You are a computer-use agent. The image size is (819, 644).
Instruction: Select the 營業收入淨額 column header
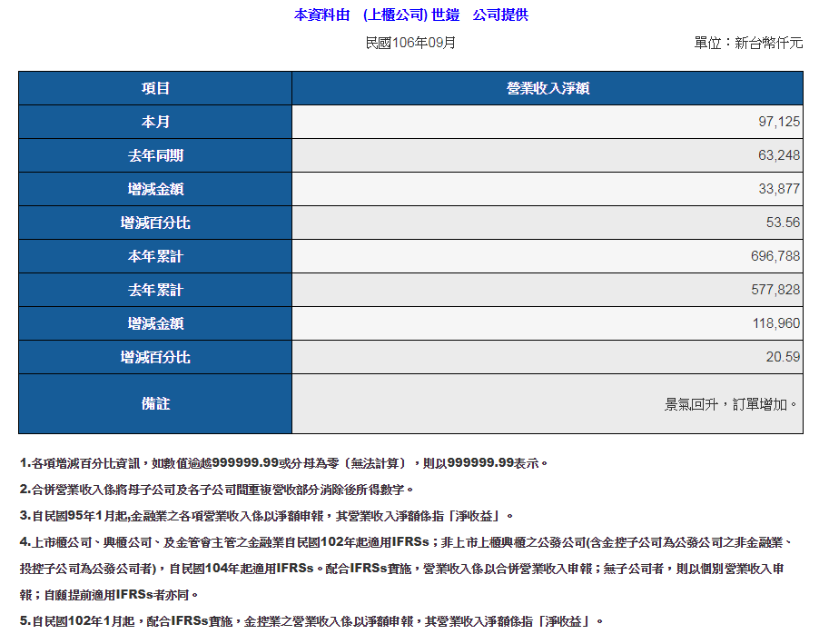(548, 88)
